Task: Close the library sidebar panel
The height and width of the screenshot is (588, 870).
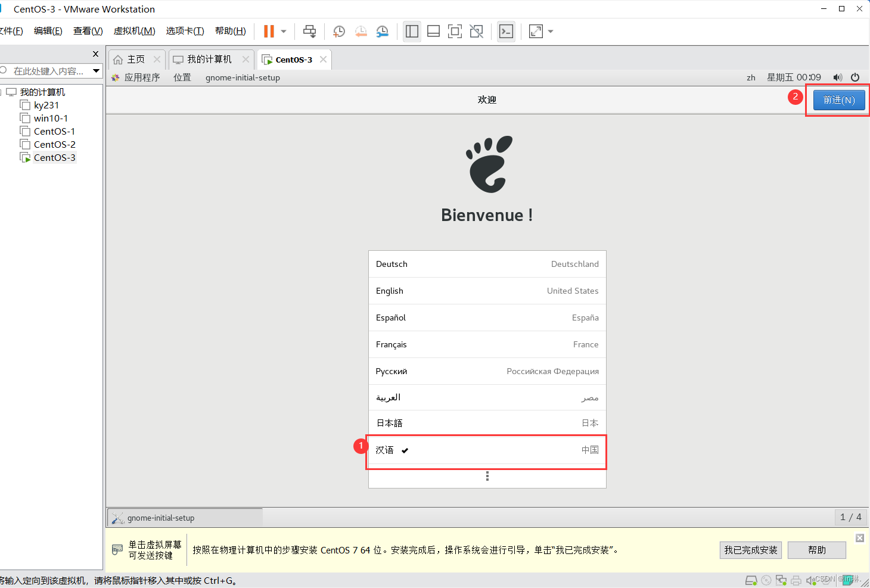Action: pyautogui.click(x=95, y=54)
